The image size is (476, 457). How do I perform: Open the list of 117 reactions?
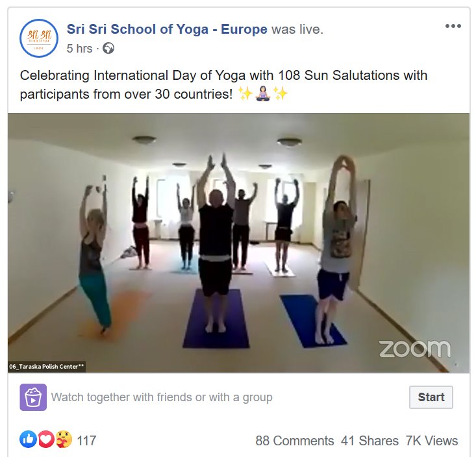[x=86, y=441]
